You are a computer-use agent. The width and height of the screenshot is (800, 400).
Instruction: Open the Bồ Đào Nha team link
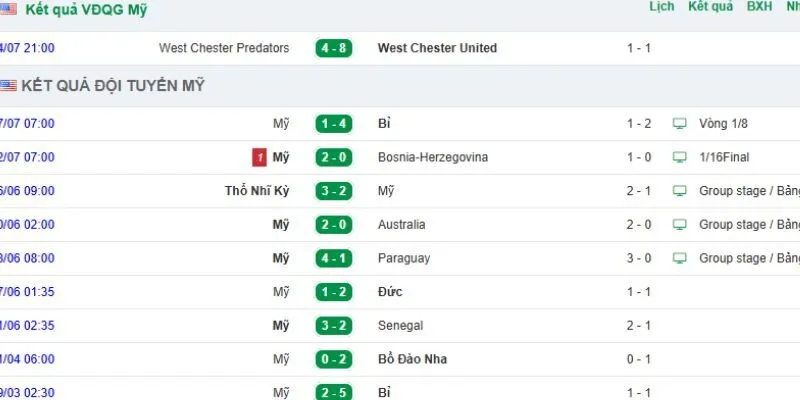click(x=412, y=359)
